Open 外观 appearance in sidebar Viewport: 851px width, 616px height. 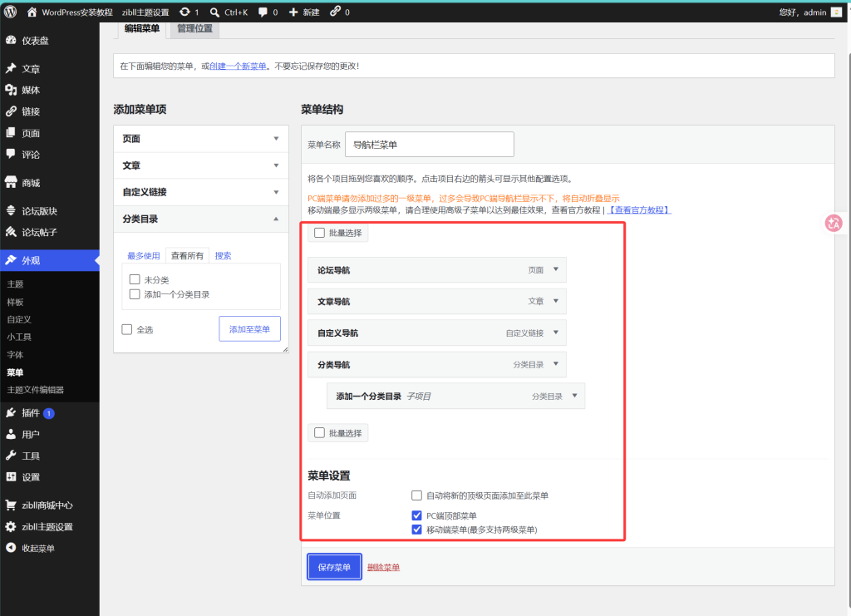point(49,260)
